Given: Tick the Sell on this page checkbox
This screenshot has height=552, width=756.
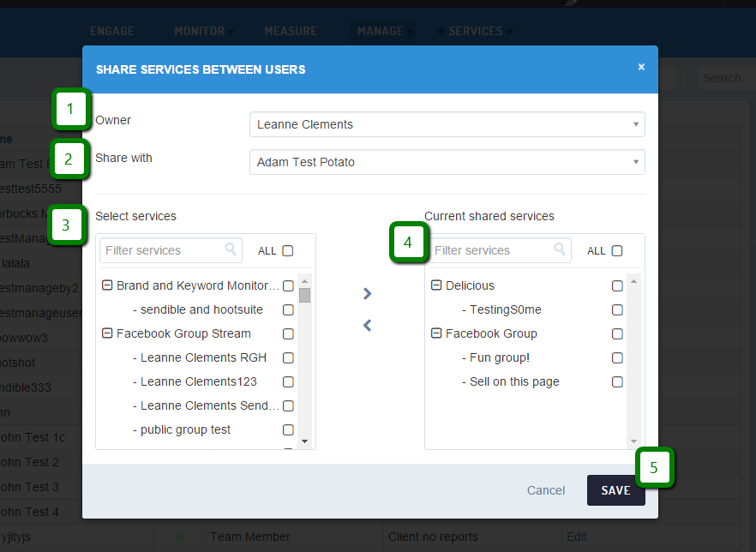Looking at the screenshot, I should coord(617,381).
